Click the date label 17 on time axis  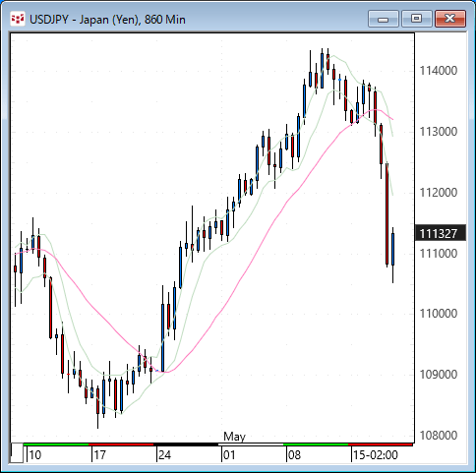(x=100, y=455)
